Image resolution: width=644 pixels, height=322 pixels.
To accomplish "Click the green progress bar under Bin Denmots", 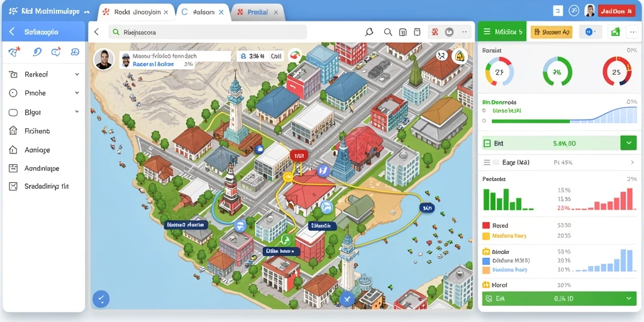I will (531, 121).
